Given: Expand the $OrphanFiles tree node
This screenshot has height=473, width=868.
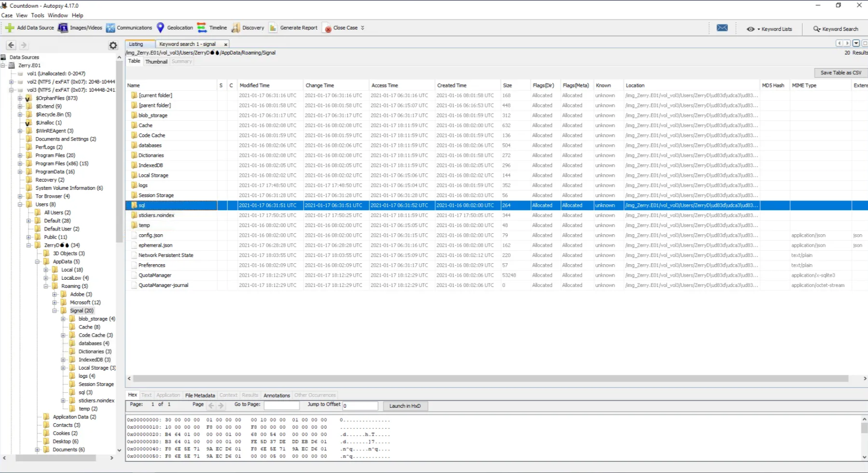Looking at the screenshot, I should click(x=20, y=98).
